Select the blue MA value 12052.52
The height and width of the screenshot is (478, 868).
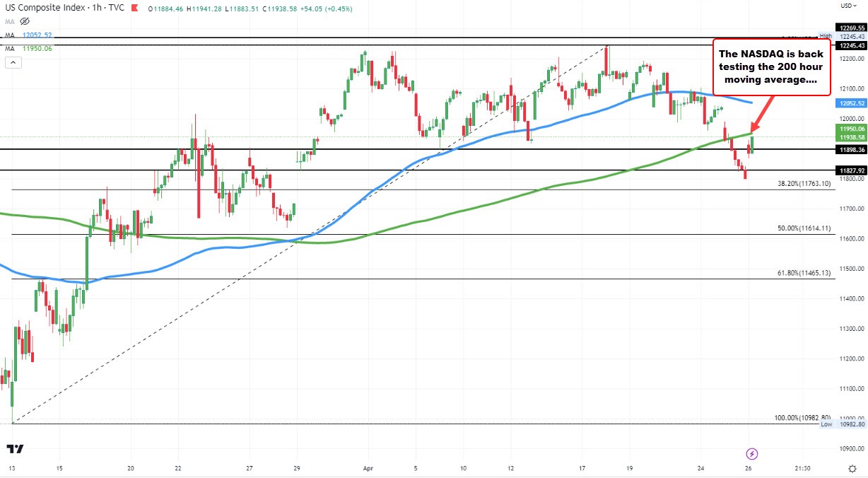(x=37, y=34)
